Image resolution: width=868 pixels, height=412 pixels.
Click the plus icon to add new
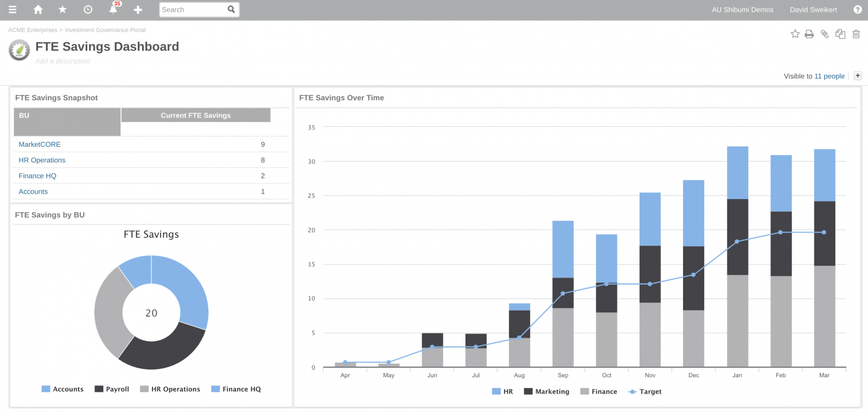pos(138,10)
